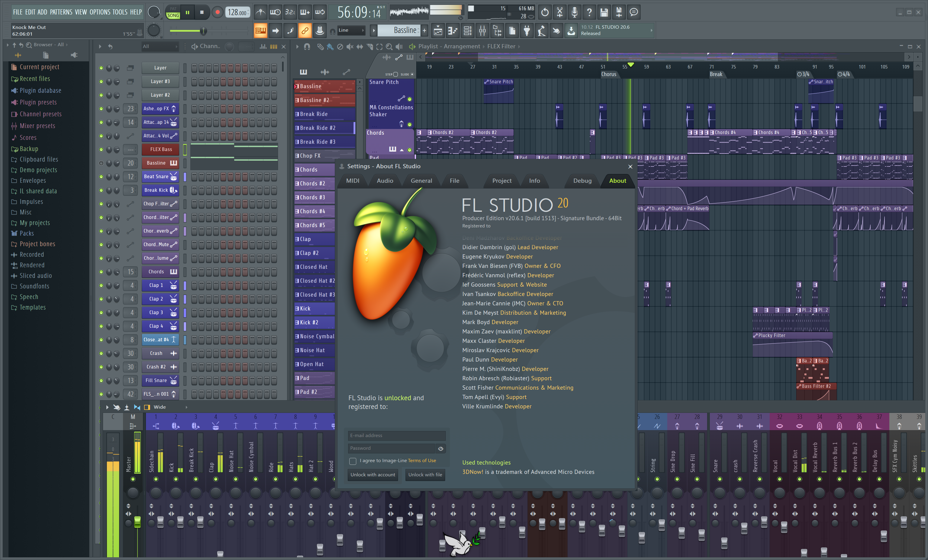928x560 pixels.
Task: Toggle the SONG mode switch
Action: coord(173,15)
